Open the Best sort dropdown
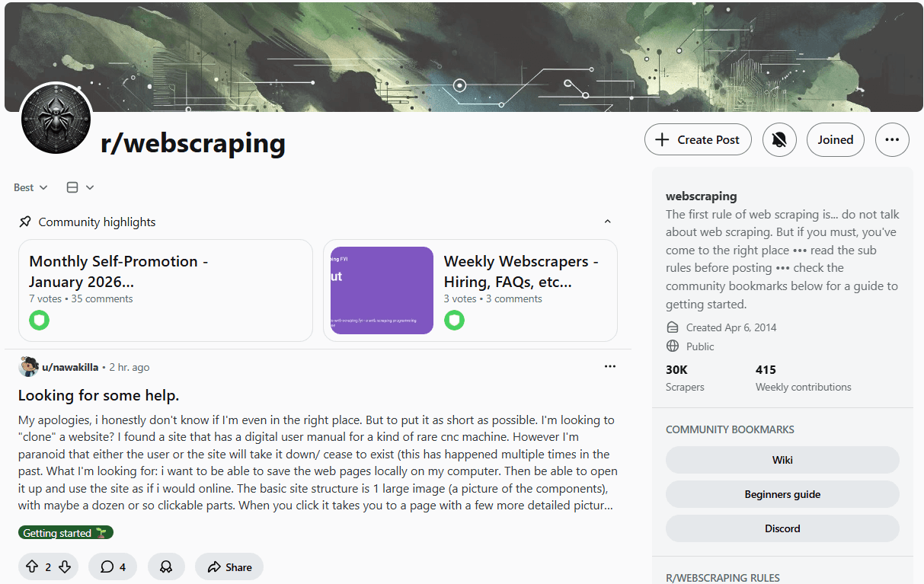This screenshot has height=584, width=924. (30, 187)
